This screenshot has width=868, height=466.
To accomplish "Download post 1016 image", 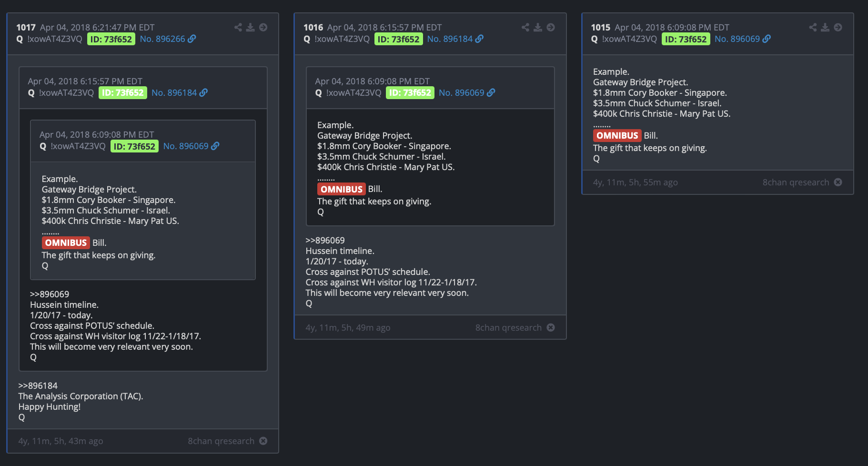I will [538, 27].
